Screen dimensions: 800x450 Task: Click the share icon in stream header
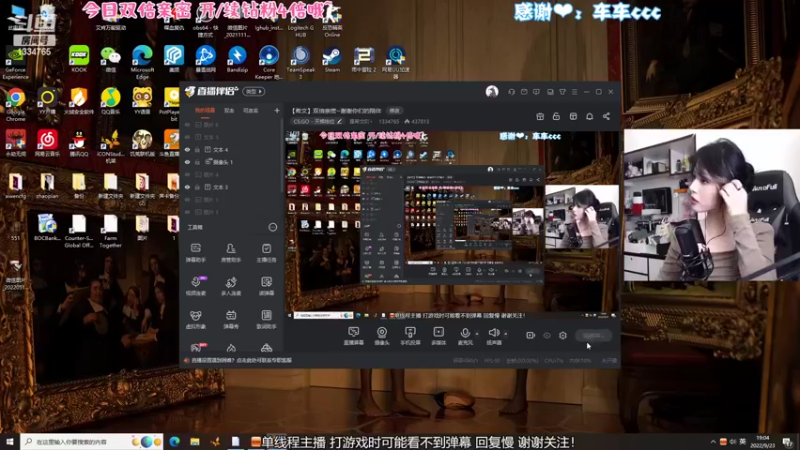(x=606, y=116)
